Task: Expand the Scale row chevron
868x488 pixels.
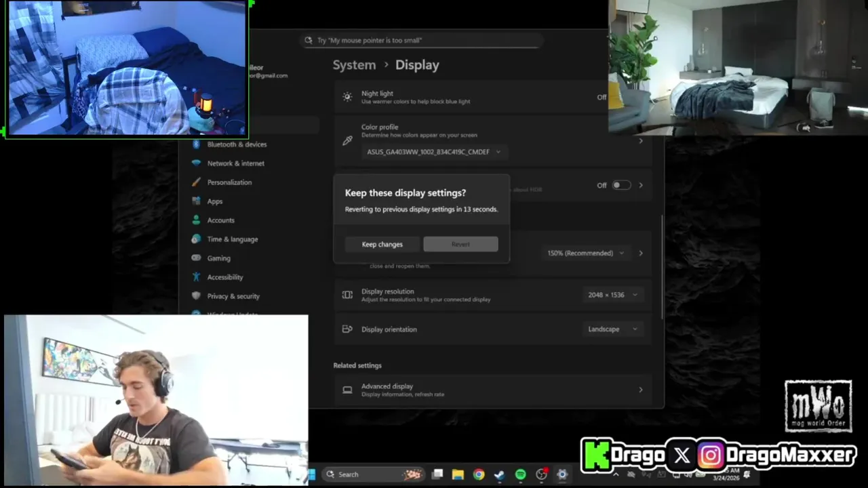Action: pos(641,253)
